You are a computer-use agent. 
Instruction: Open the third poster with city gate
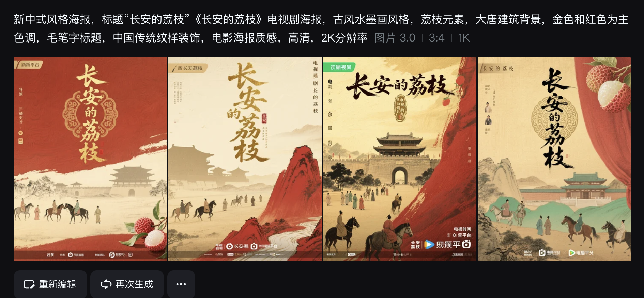tap(400, 159)
